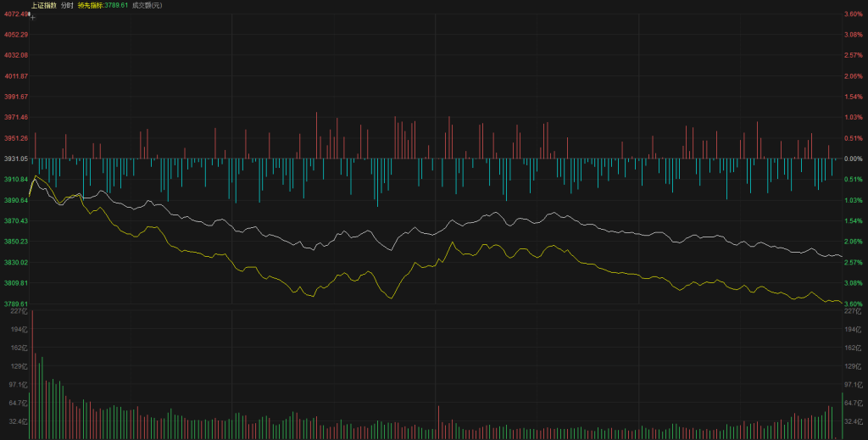Click the green 3789.61 bottom price axis label
Screen dimensions: 868x440
(x=14, y=304)
